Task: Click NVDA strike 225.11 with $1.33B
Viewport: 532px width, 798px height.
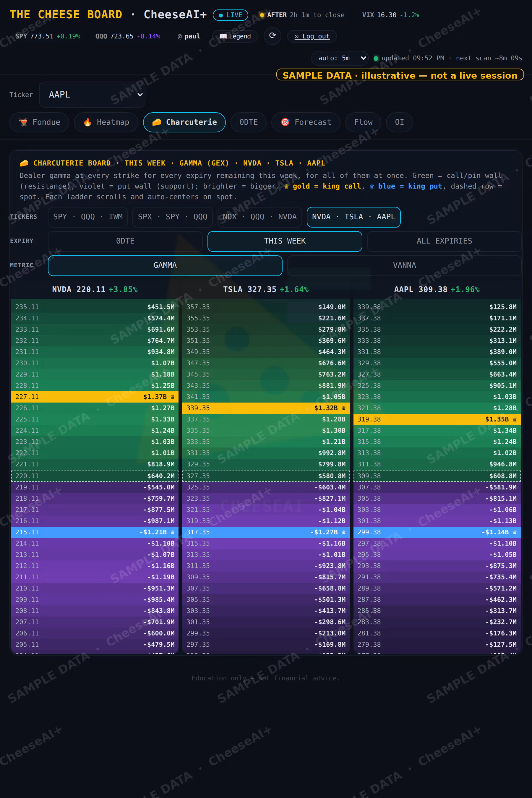Action: coord(95,419)
